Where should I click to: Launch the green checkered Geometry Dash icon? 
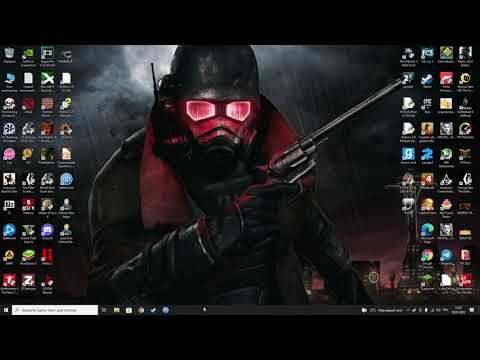tap(446, 55)
